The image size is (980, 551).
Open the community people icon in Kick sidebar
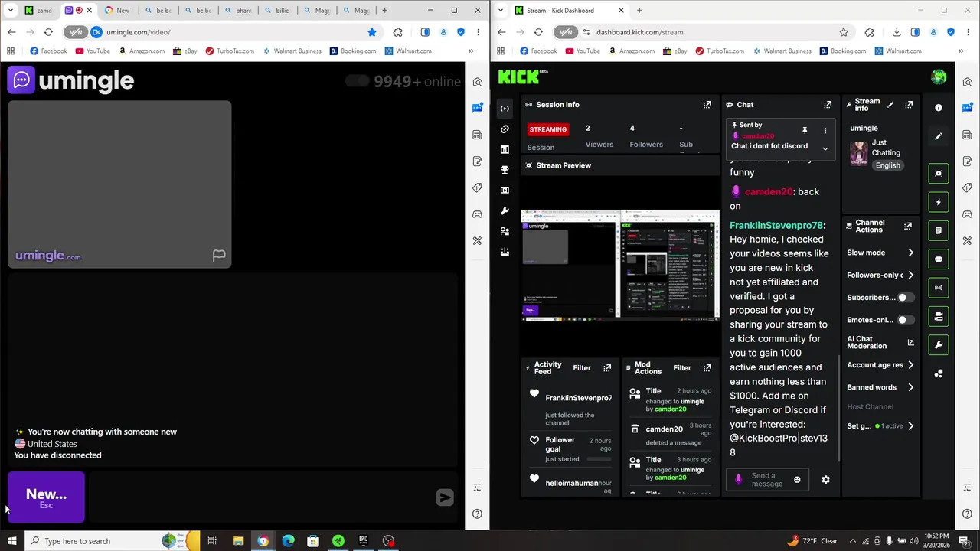click(505, 231)
